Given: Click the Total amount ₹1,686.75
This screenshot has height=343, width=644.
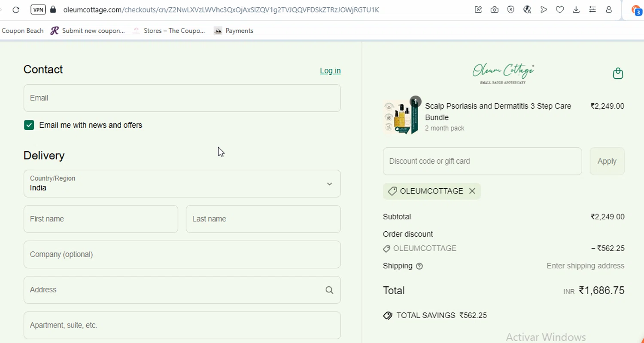Looking at the screenshot, I should point(601,291).
